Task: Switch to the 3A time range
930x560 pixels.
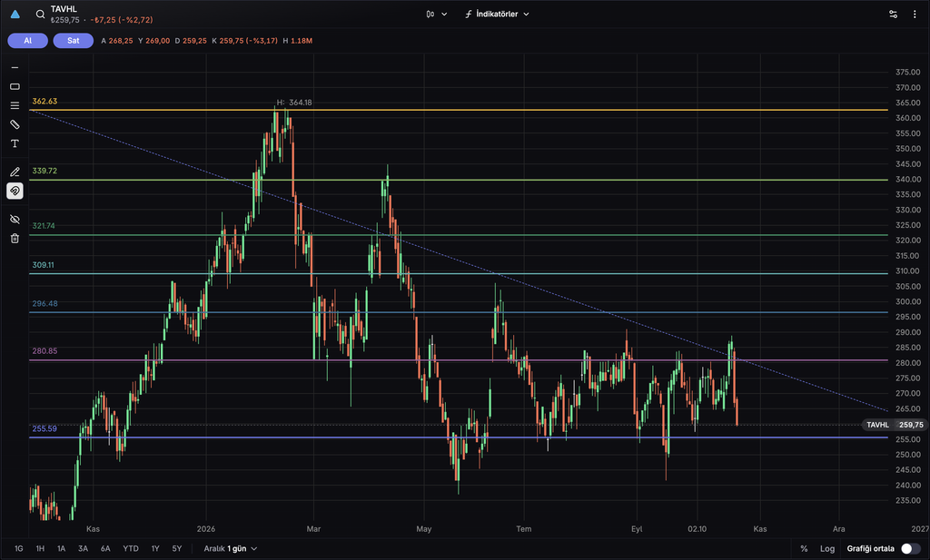Action: [83, 549]
